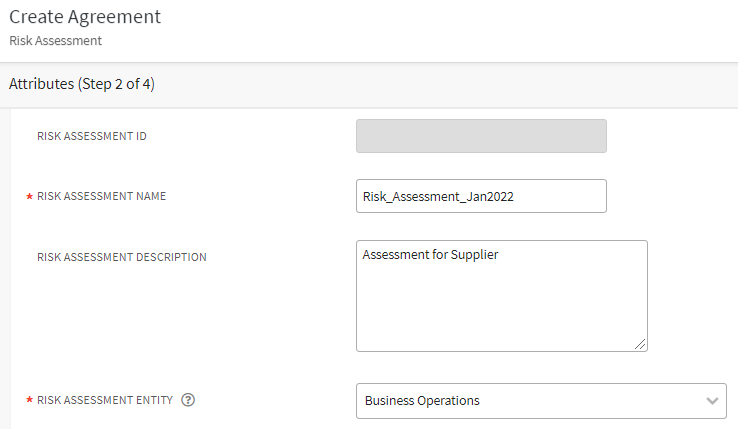Click the Risk Assessment Entity label

tap(105, 400)
